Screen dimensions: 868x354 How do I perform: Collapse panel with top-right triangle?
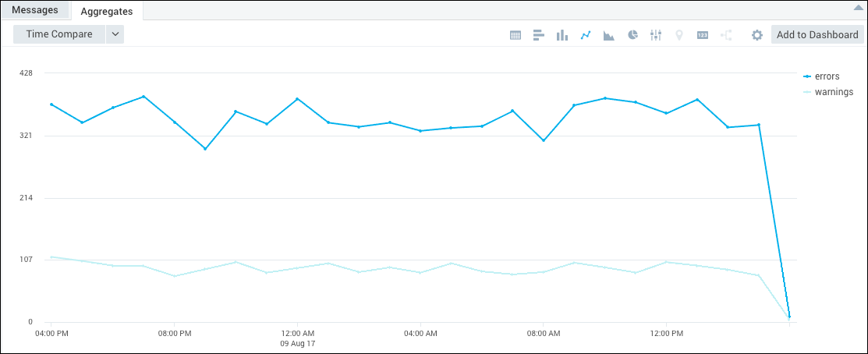(x=859, y=7)
